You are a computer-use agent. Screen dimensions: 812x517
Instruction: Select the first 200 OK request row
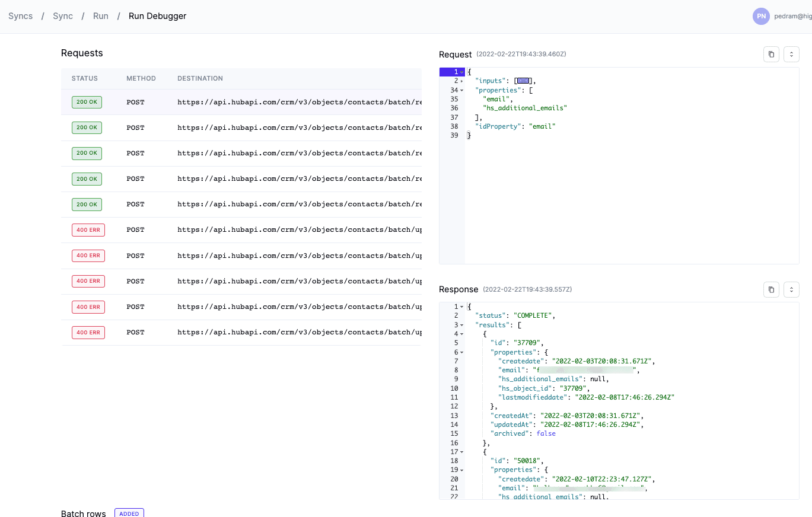point(241,102)
